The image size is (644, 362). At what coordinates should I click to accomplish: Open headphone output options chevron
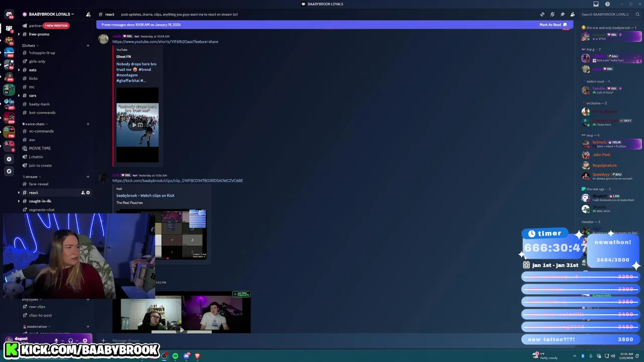pos(76,340)
